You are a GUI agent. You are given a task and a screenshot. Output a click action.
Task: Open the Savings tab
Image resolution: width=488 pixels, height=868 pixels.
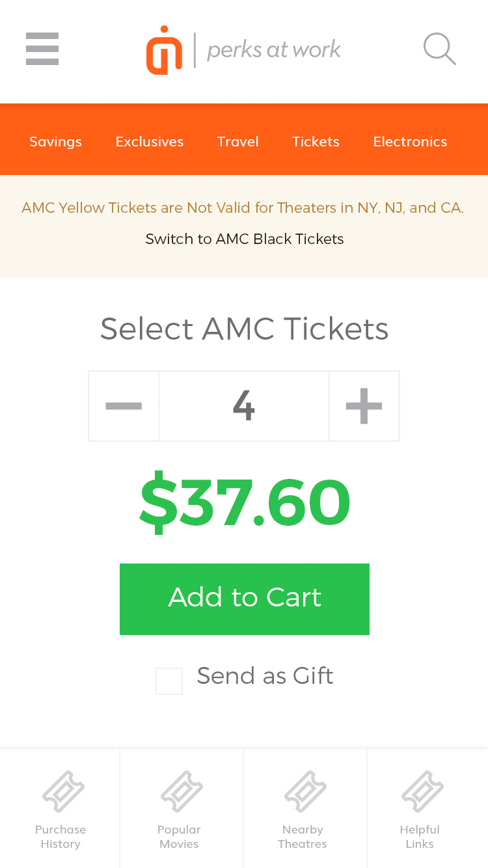point(55,142)
